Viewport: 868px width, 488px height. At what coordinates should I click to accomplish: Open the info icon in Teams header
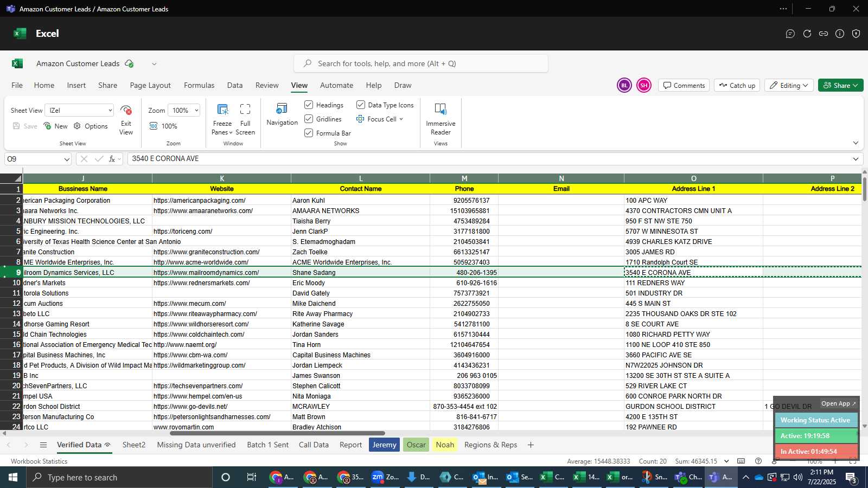(840, 34)
